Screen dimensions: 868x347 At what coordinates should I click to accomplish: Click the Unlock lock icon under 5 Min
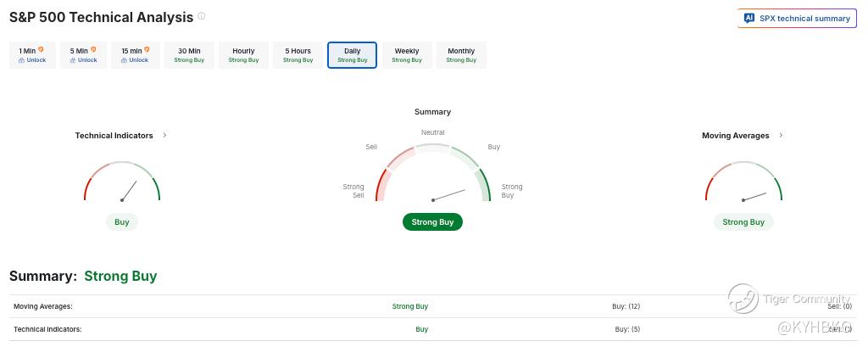73,60
